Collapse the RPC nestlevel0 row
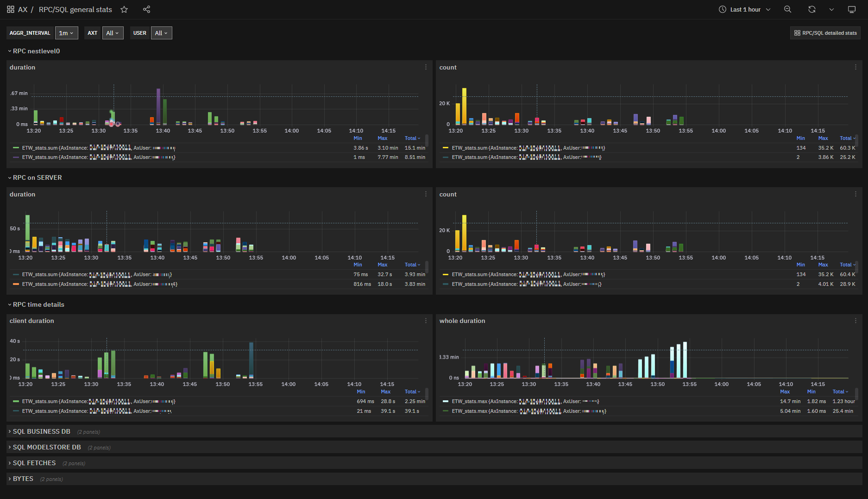 pyautogui.click(x=34, y=51)
